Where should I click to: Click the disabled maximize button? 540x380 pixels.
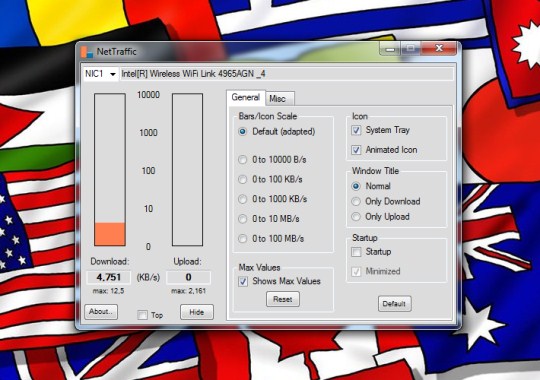pos(410,48)
